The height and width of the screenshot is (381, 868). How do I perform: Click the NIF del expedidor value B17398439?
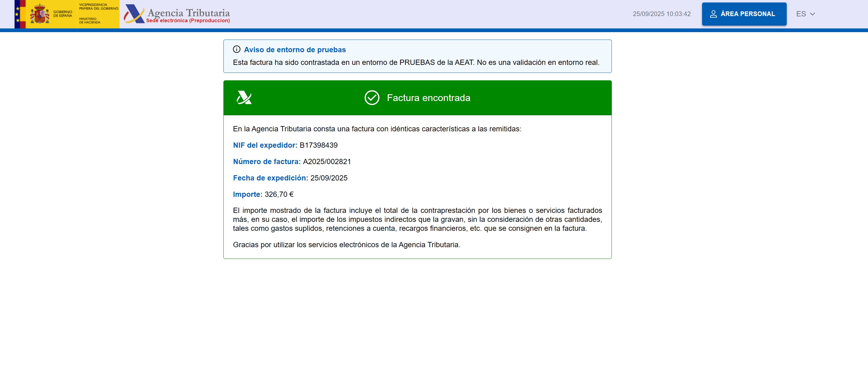tap(318, 145)
